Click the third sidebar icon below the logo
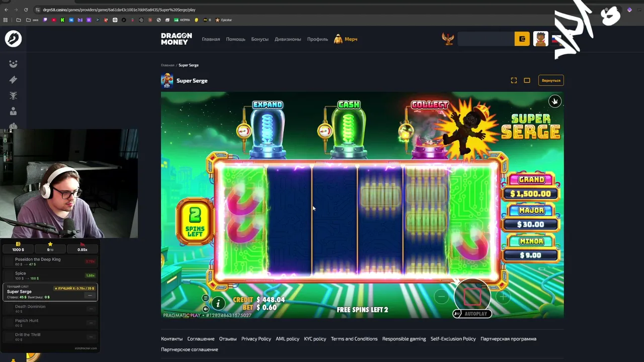This screenshot has width=644, height=362. 13,96
